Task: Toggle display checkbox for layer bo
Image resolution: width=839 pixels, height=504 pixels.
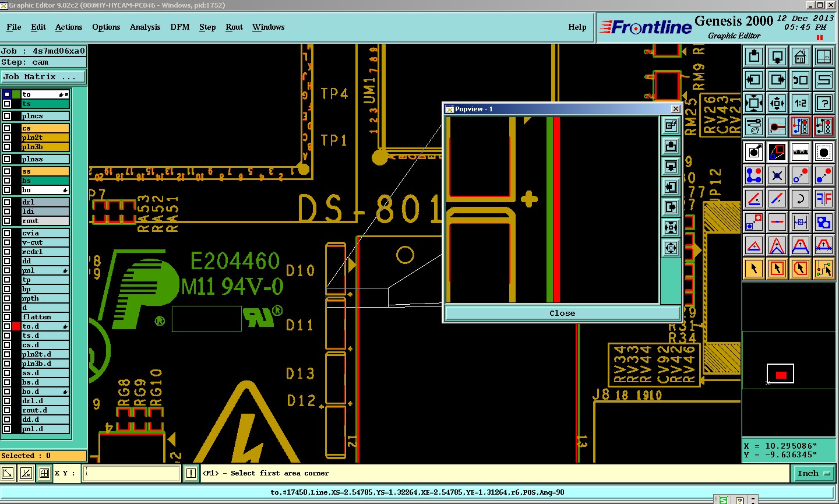Action: [7, 190]
